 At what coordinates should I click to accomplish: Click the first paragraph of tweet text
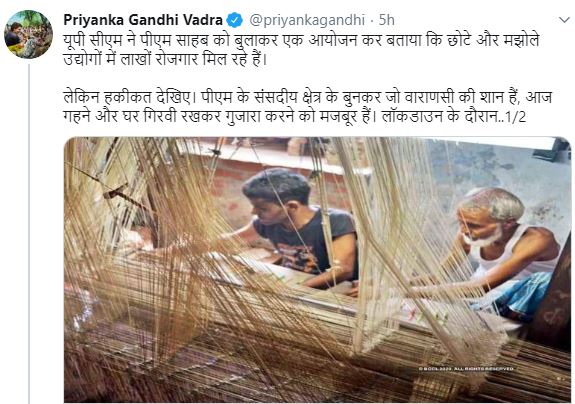click(x=301, y=49)
